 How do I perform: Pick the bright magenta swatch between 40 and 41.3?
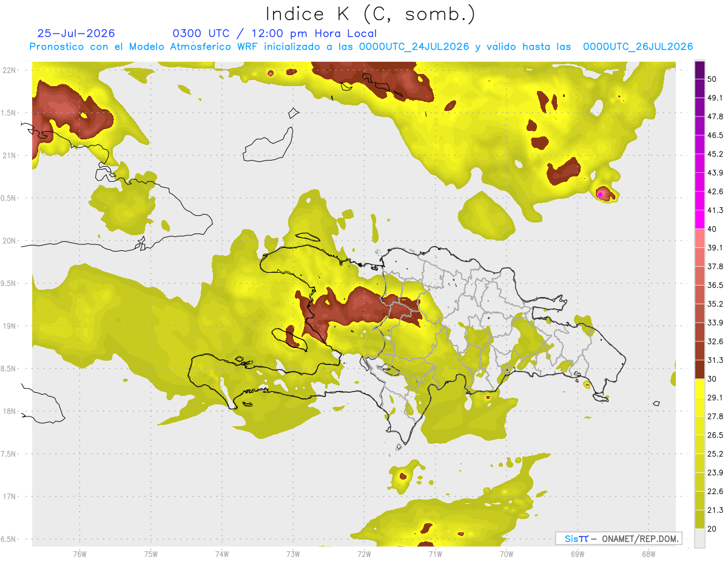700,219
